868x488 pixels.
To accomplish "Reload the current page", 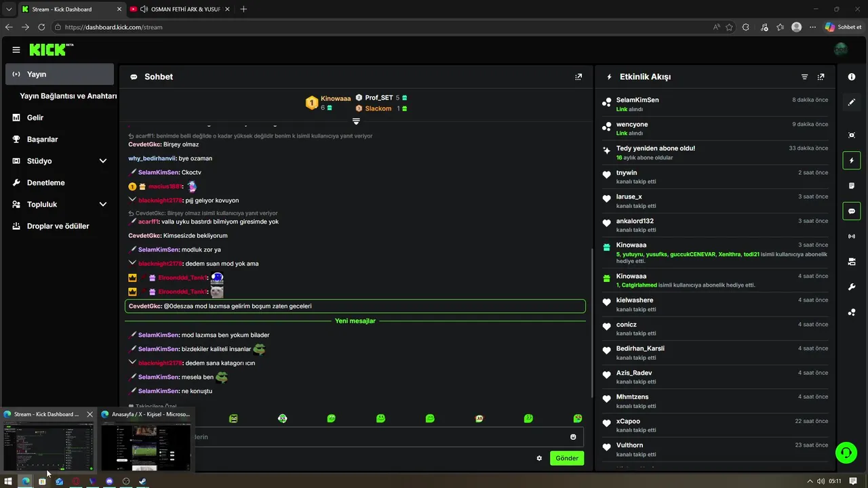I will click(41, 27).
